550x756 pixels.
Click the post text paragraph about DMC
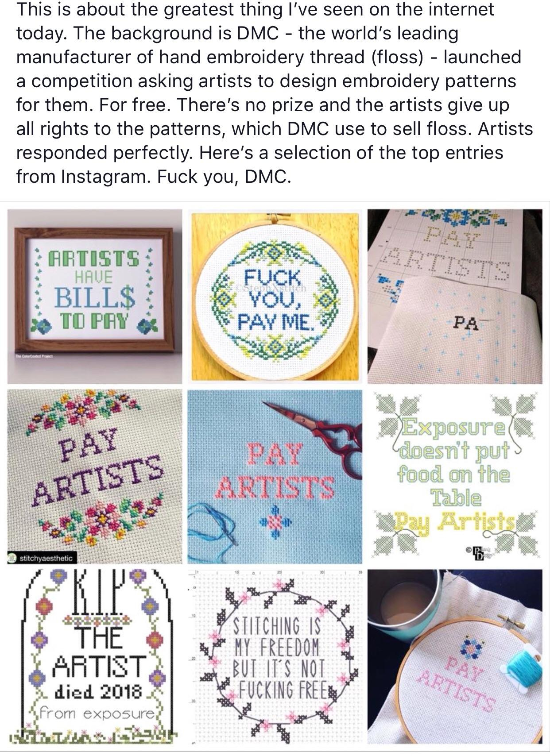point(275,93)
